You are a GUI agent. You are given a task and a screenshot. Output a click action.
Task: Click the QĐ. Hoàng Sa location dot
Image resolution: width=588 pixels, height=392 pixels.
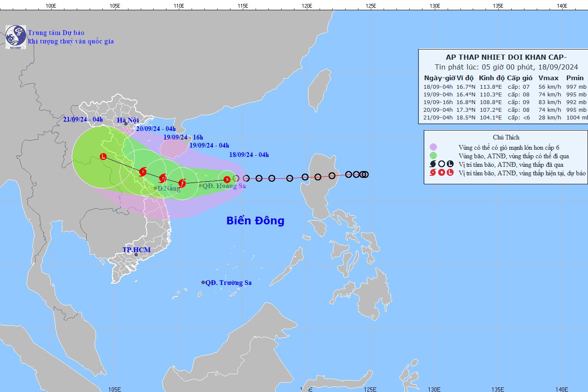(200, 185)
